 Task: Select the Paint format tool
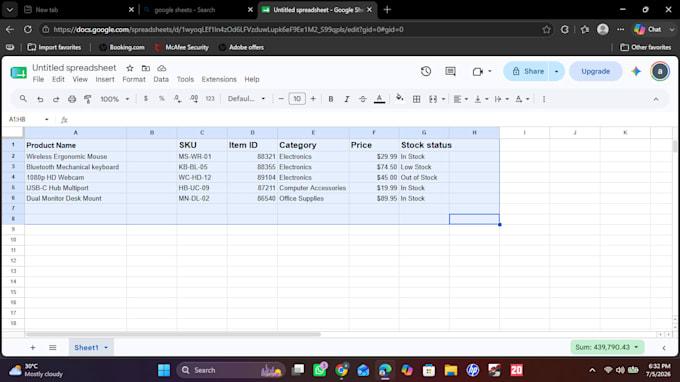click(88, 99)
